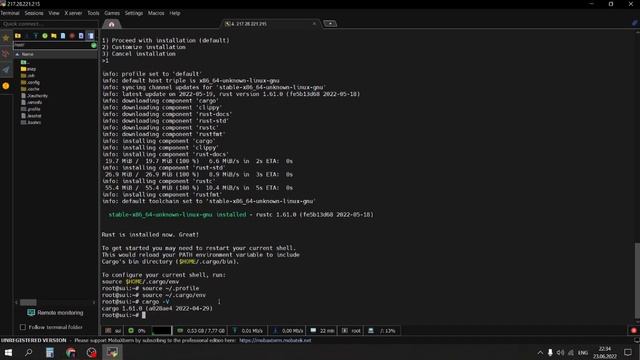Click the ENG language indicator
Screen dimensions: 640x360
583,352
